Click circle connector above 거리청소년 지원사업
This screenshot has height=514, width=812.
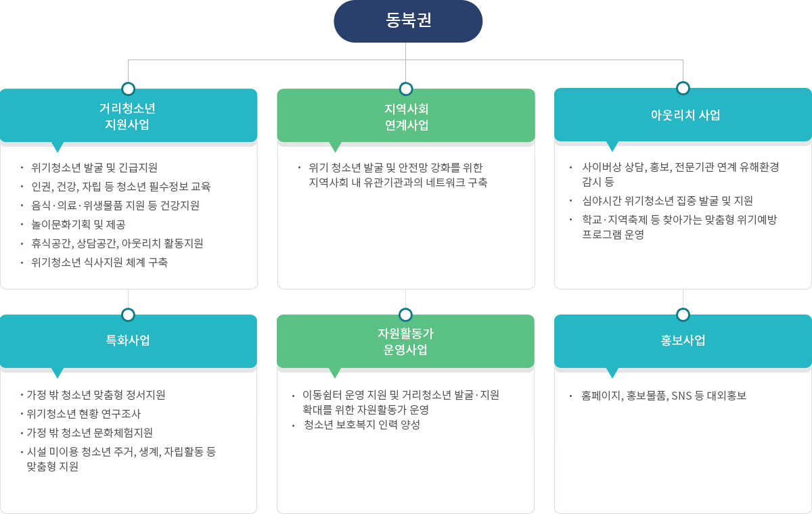click(129, 89)
